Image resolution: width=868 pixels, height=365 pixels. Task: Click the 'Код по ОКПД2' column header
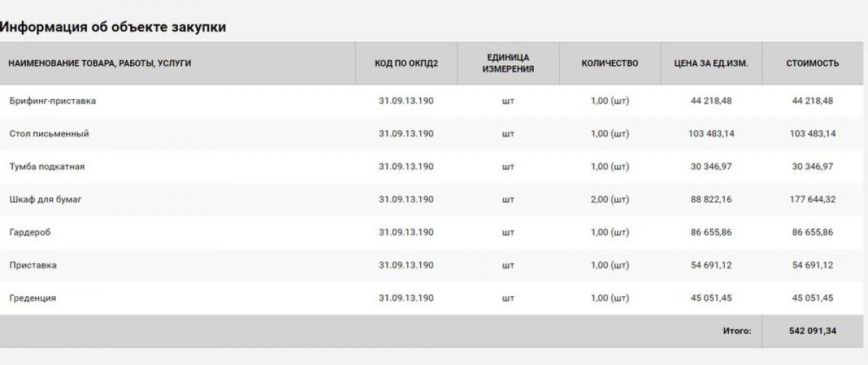click(x=407, y=64)
